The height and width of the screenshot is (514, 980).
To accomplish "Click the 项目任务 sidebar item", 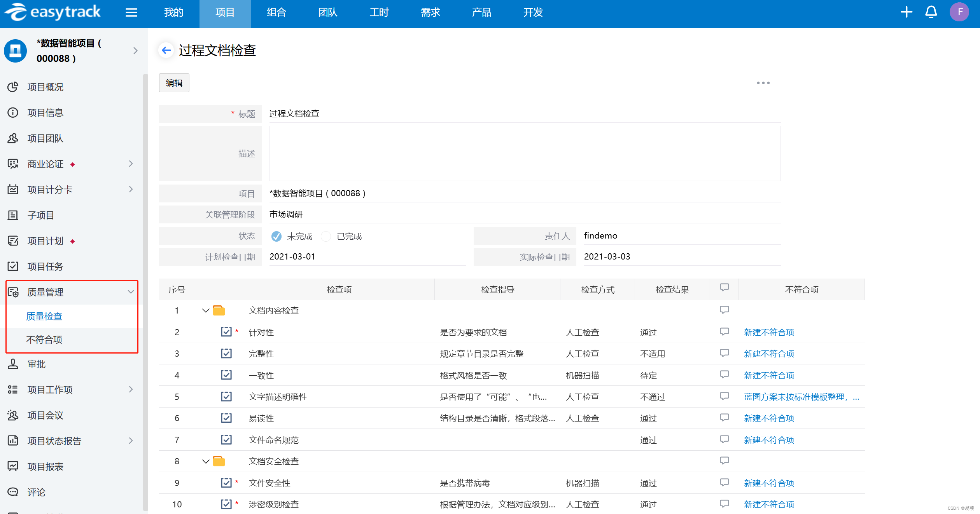I will coord(45,267).
